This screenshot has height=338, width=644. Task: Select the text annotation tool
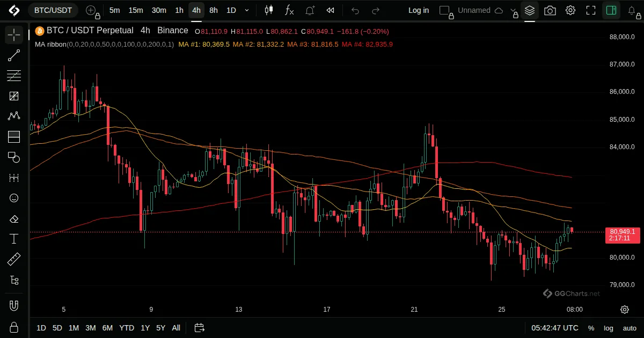click(x=14, y=239)
